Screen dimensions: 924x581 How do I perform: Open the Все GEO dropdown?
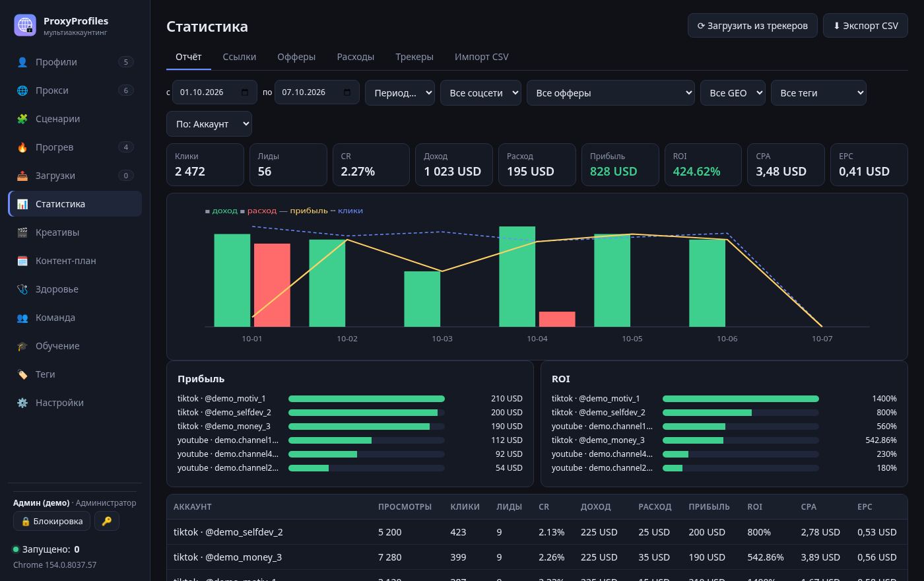pos(733,92)
